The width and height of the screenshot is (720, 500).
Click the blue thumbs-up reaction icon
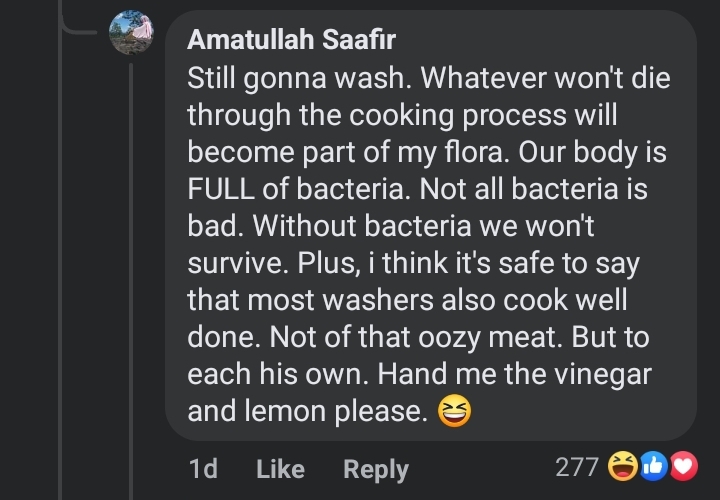tap(653, 466)
